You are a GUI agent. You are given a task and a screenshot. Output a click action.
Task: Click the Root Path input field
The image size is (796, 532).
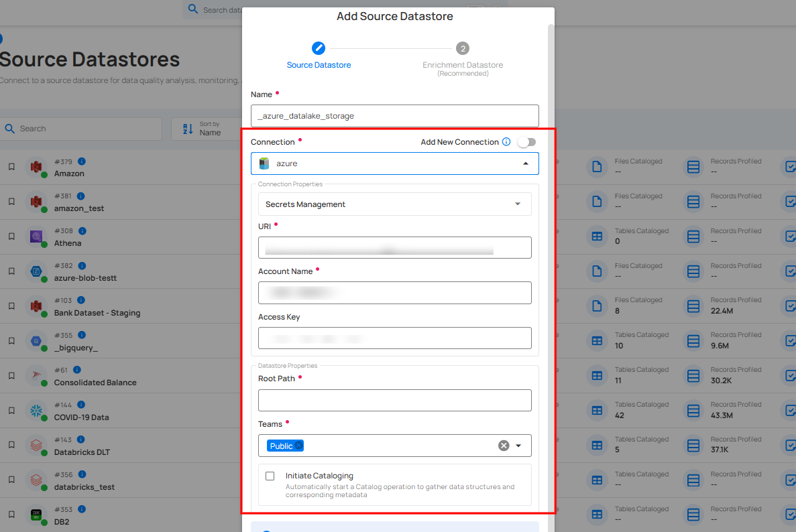[x=394, y=400]
